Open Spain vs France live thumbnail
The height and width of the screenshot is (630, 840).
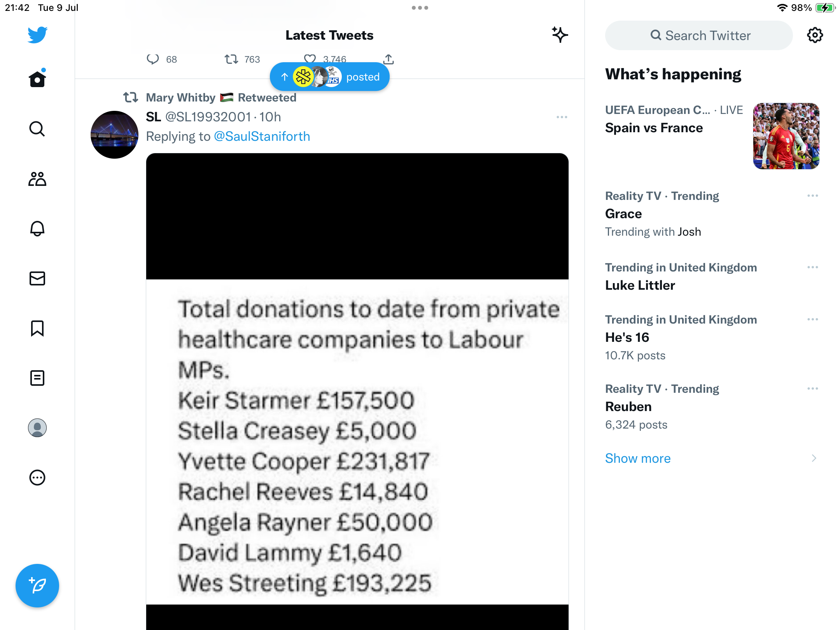pyautogui.click(x=786, y=136)
